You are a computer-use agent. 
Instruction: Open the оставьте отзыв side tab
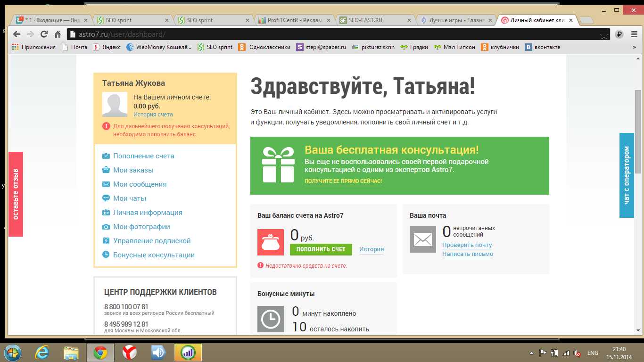(x=16, y=194)
